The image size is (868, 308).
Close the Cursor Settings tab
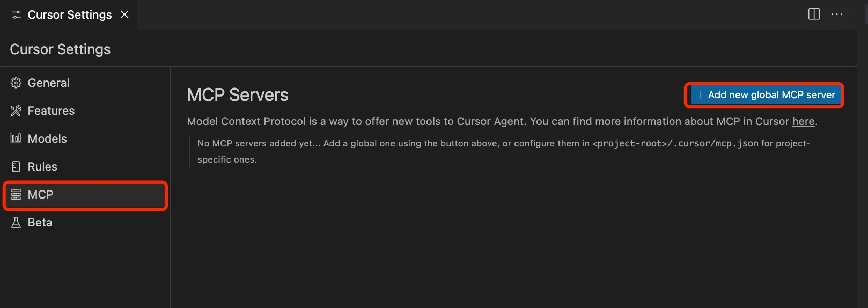pos(124,14)
